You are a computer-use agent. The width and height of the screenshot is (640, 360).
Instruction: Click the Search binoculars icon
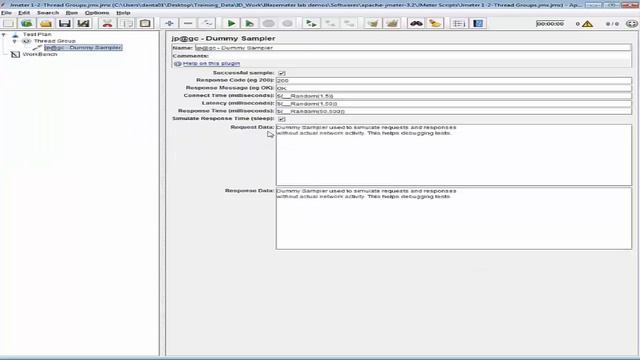[x=416, y=23]
